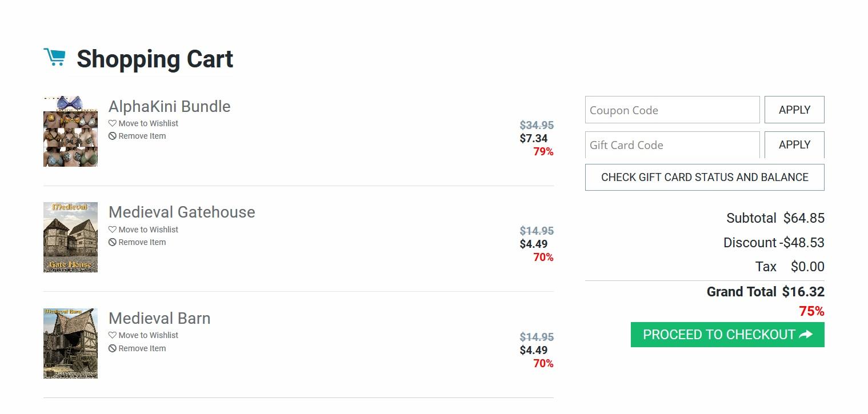Screen dimensions: 868x414
Task: Open the AlphaKini Bundle product thumbnail
Action: pos(70,131)
